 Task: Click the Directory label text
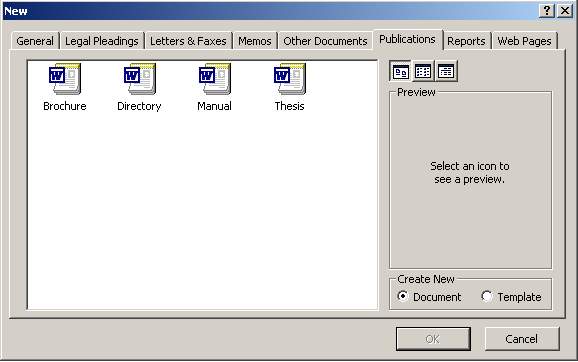(139, 106)
